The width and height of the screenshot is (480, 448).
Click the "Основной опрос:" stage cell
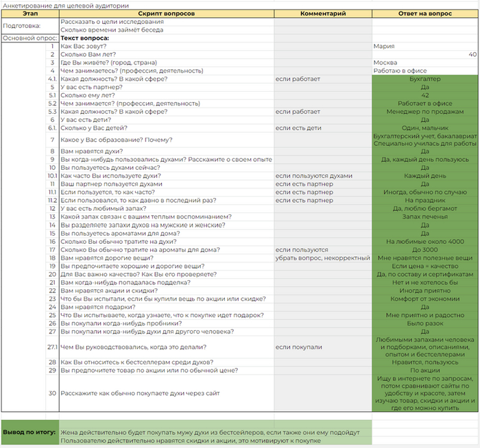[x=29, y=38]
